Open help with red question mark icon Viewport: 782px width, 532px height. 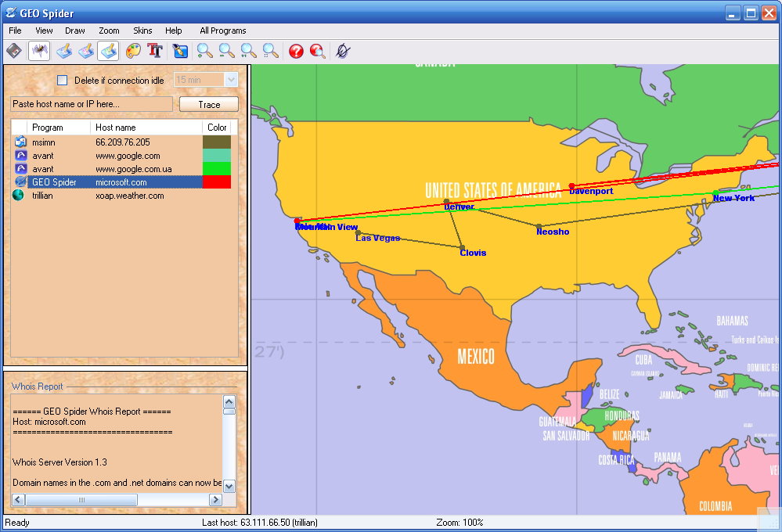[296, 51]
